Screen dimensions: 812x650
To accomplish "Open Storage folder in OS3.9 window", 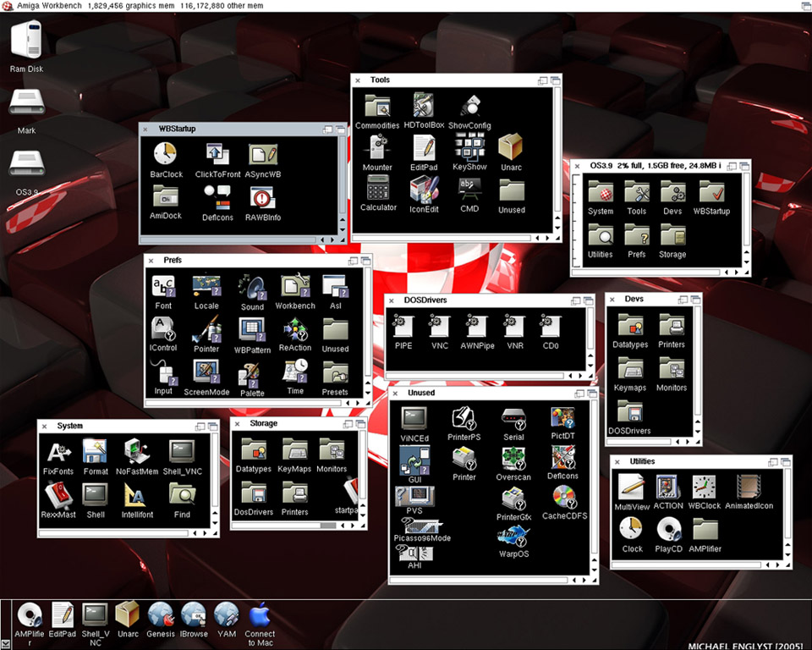I will click(672, 236).
